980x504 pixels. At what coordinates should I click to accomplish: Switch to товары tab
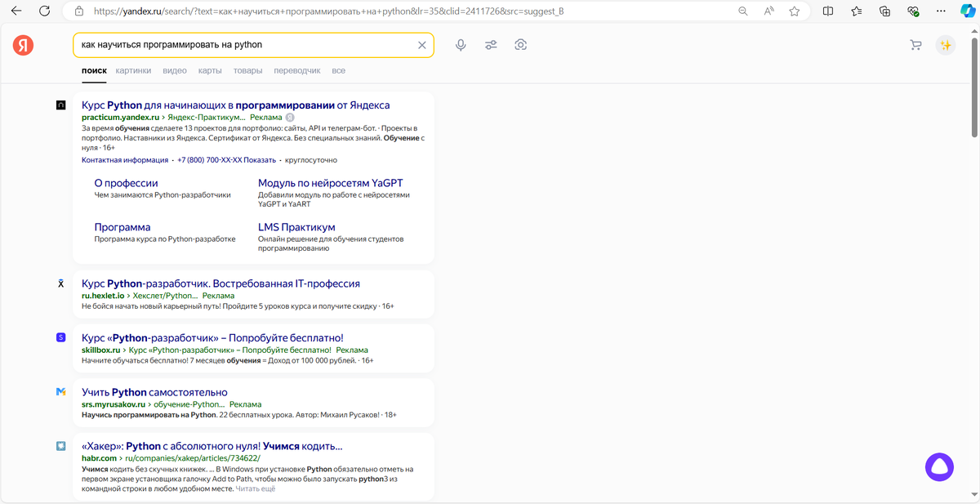[247, 71]
